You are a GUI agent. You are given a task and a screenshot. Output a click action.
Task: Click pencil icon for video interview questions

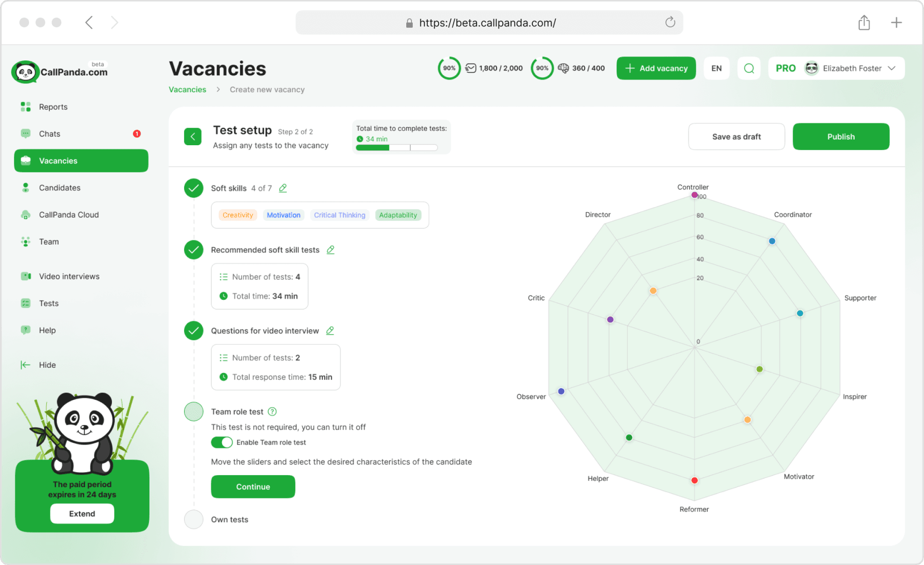330,331
